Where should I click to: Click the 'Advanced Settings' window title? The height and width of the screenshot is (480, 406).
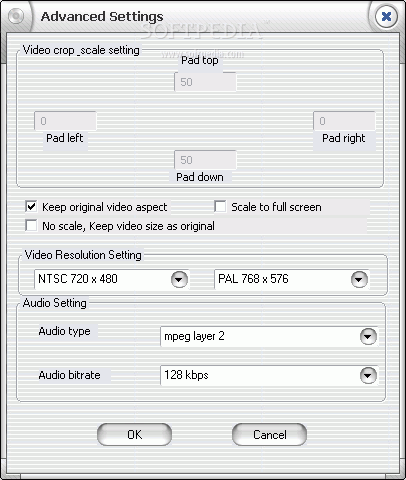102,16
